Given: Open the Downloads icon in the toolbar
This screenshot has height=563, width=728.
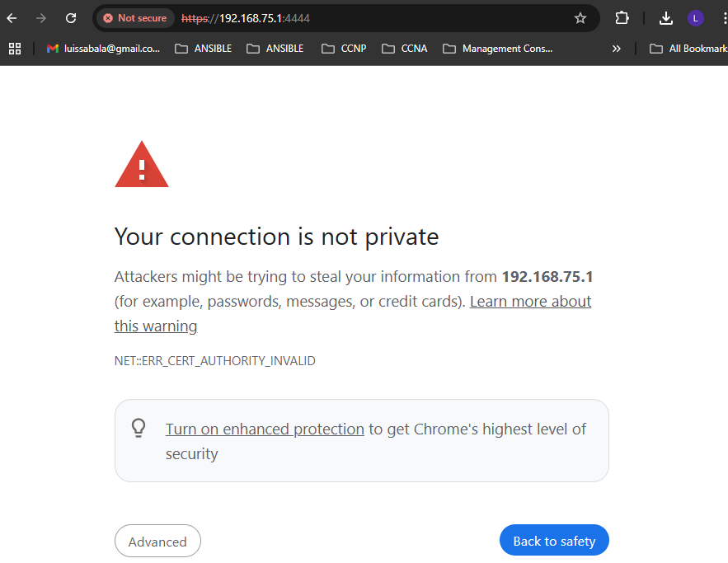Looking at the screenshot, I should [x=666, y=18].
